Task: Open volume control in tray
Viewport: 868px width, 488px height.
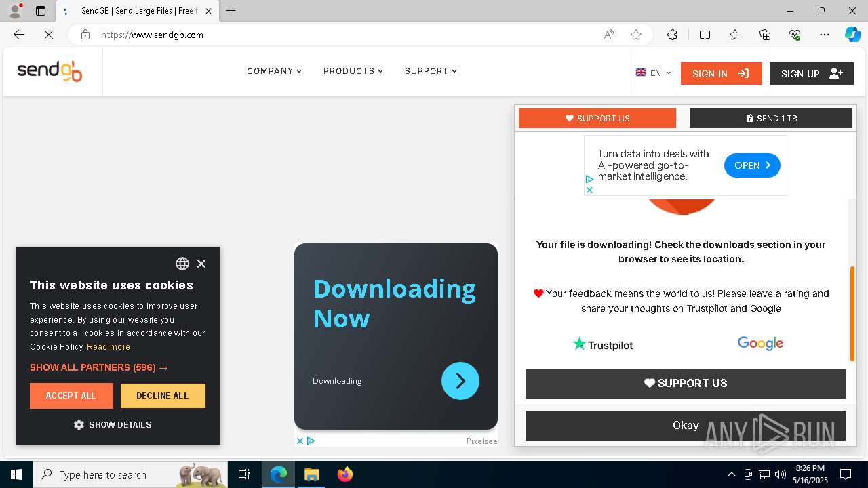Action: pos(781,474)
